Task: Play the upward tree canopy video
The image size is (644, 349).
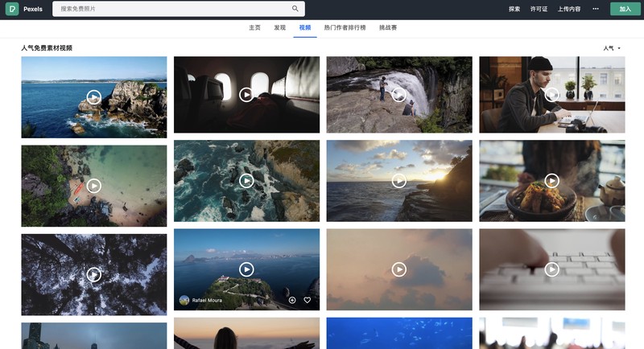Action: point(94,274)
